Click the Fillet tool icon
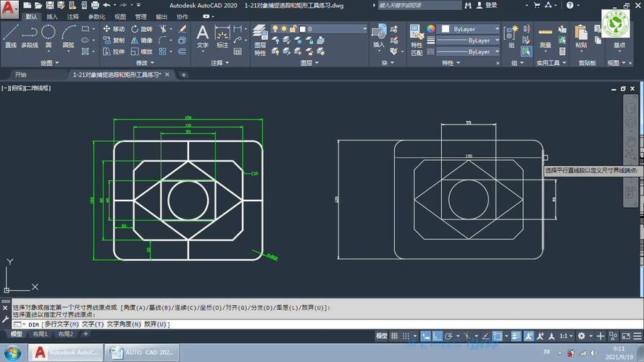Viewport: 644px width, 362px height. pos(163,41)
